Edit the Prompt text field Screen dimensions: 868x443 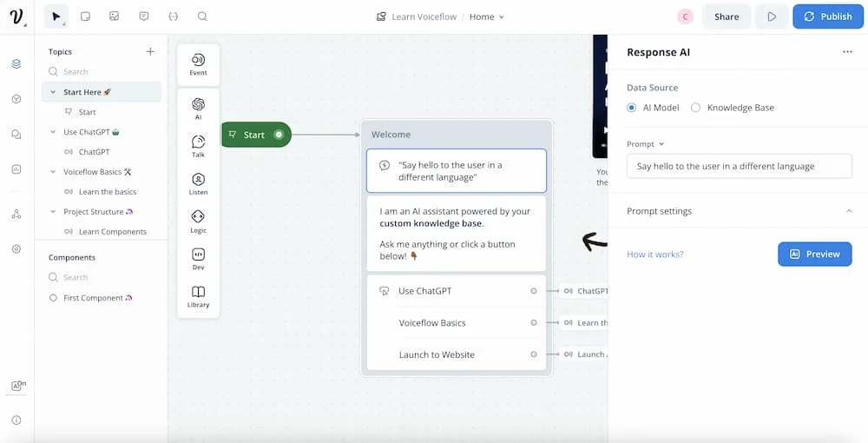(x=739, y=166)
